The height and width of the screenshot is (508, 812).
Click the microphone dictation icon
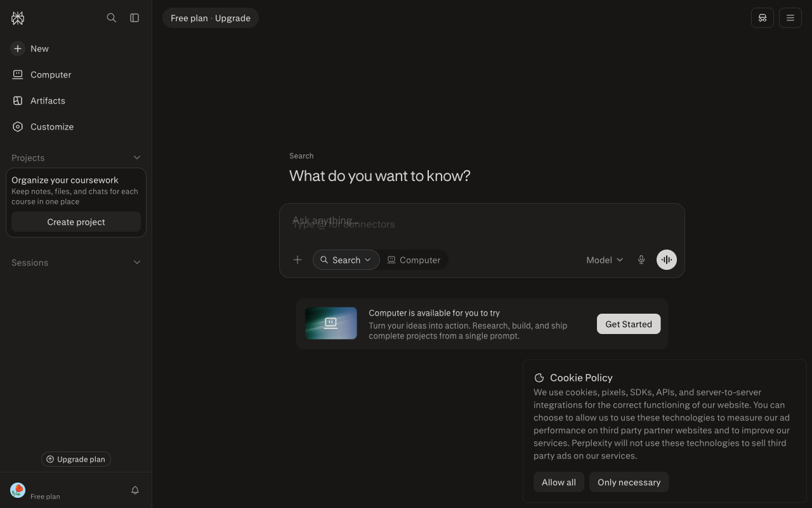(x=641, y=260)
